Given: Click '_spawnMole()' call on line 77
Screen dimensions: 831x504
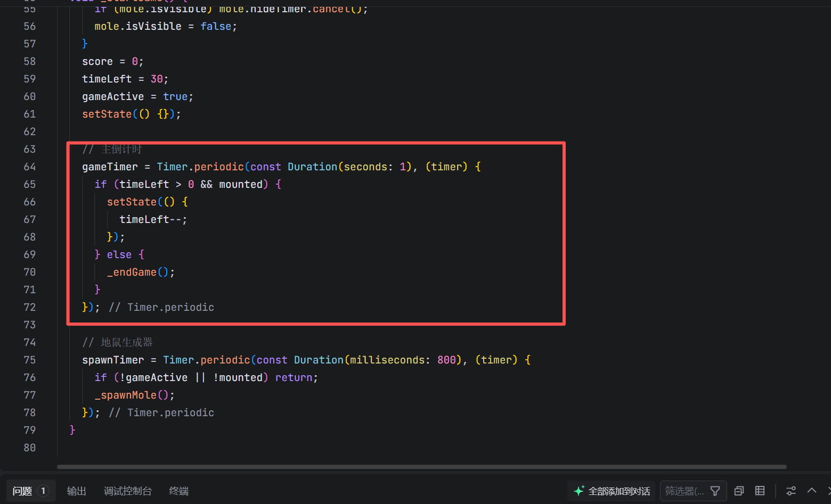Looking at the screenshot, I should click(134, 395).
